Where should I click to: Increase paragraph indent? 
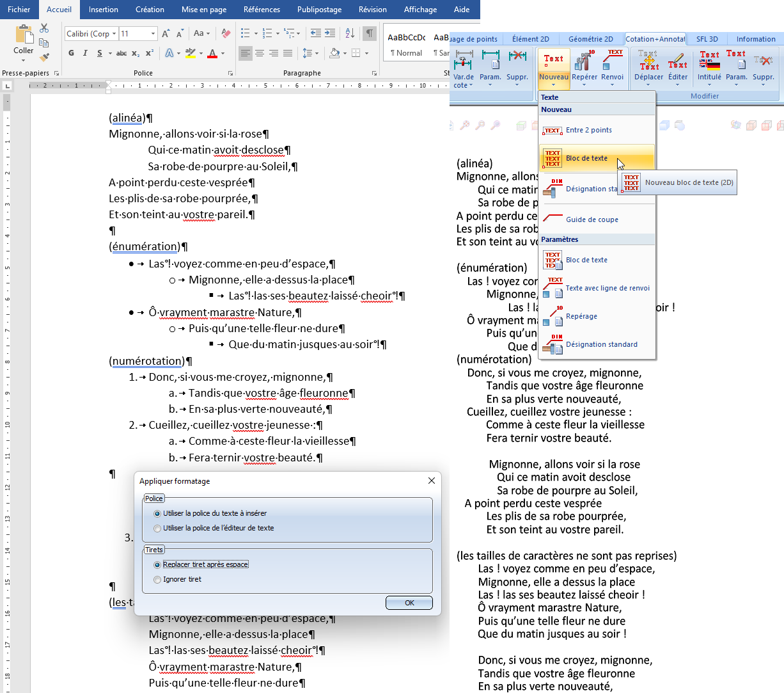pos(330,33)
